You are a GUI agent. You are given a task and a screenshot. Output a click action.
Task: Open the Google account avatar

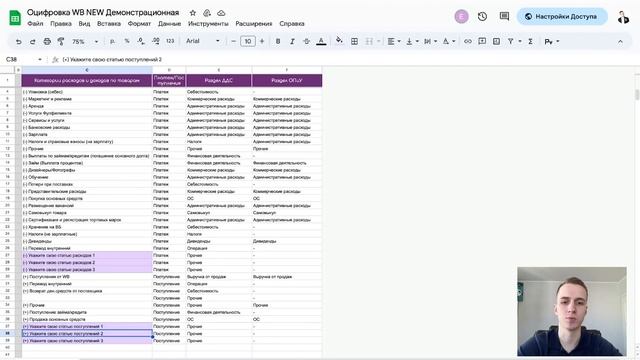(x=623, y=17)
